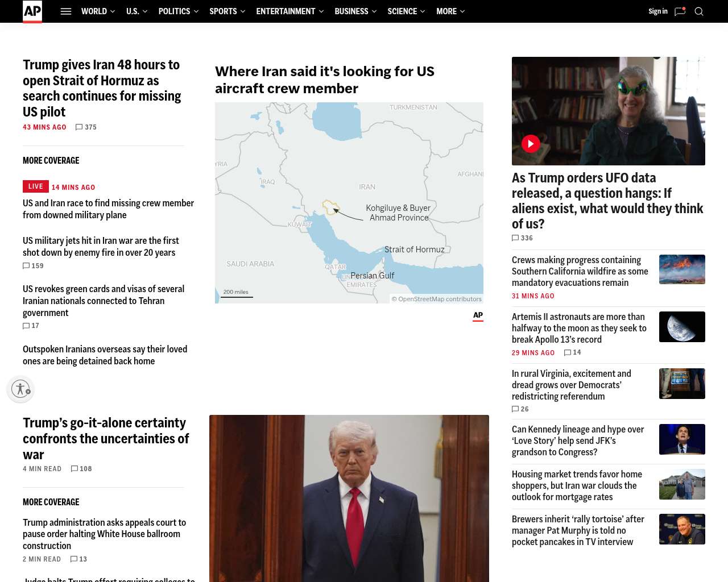Click the Sign in link
Viewport: 728px width, 582px height.
[657, 11]
